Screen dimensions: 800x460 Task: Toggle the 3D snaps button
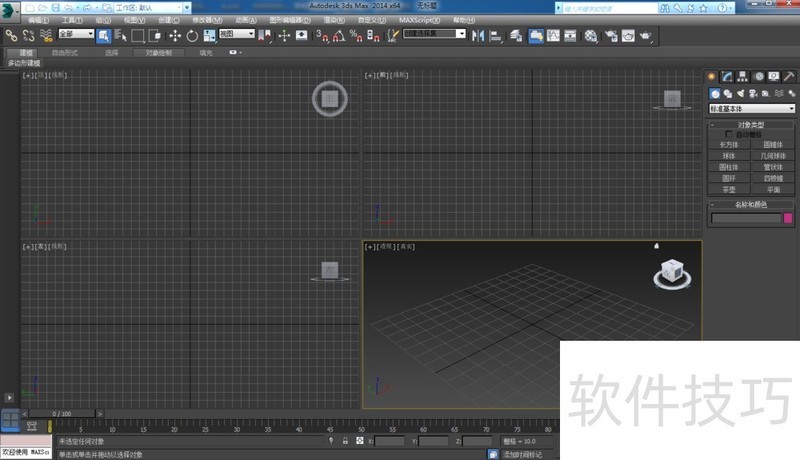(x=322, y=35)
